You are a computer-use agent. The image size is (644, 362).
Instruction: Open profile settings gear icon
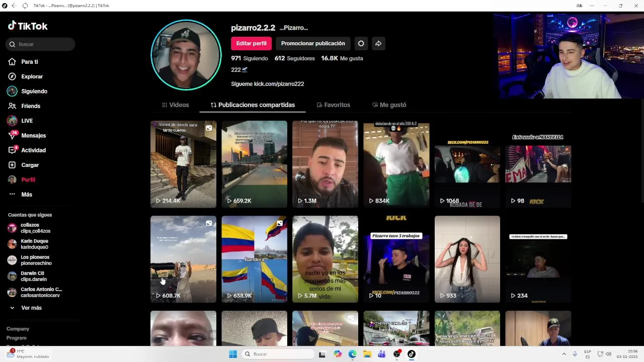[361, 43]
